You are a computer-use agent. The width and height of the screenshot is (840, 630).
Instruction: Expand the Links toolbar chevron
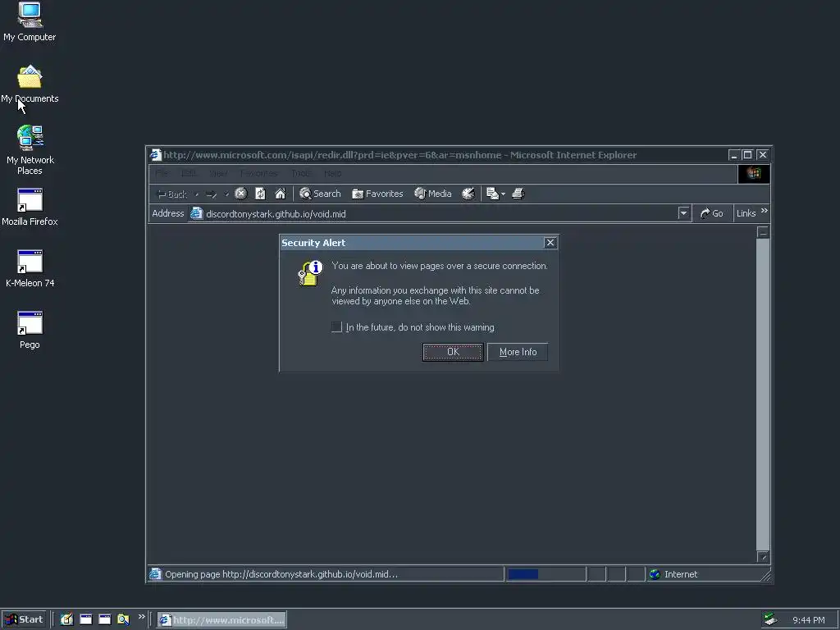coord(765,211)
